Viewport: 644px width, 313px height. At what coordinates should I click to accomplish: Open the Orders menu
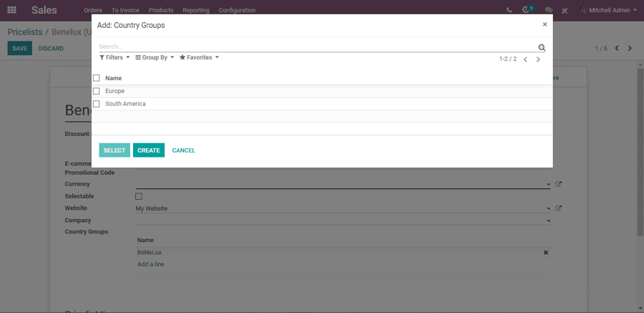point(93,10)
